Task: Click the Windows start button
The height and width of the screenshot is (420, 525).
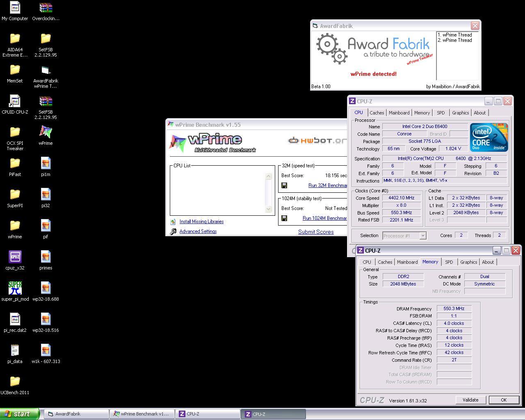Action: click(x=20, y=414)
